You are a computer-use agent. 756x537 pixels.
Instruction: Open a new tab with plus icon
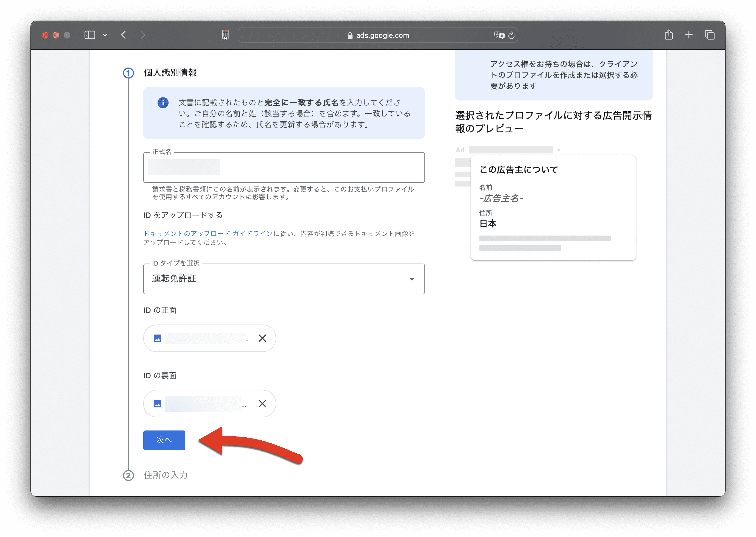689,35
